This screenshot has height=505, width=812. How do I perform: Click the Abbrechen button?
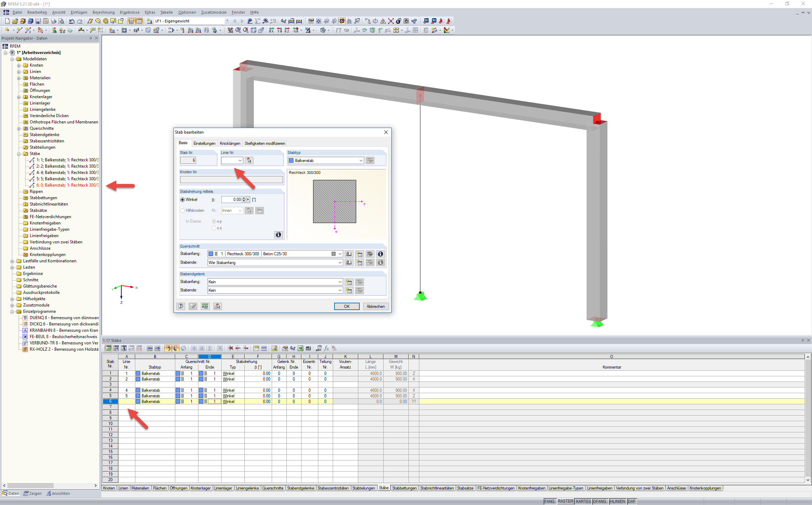[375, 307]
